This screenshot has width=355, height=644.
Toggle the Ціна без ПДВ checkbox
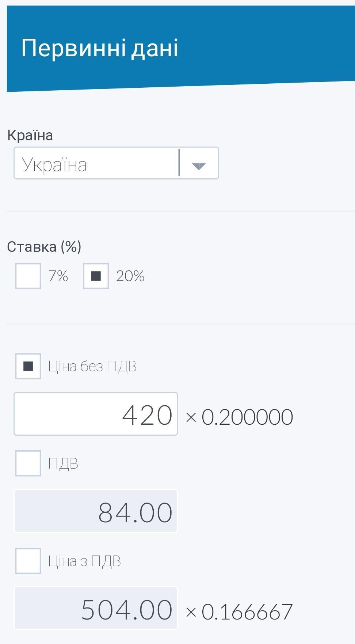[x=28, y=366]
